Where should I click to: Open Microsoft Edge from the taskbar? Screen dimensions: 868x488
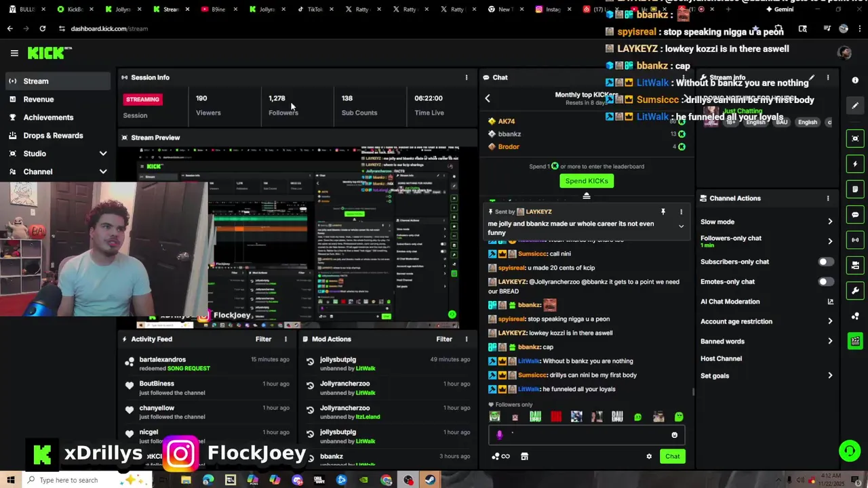tap(208, 480)
